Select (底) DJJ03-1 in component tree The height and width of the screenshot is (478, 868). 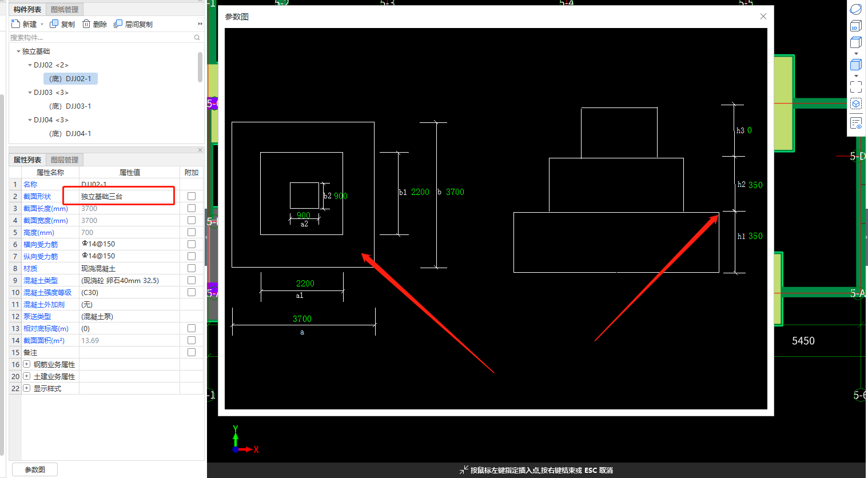coord(70,106)
